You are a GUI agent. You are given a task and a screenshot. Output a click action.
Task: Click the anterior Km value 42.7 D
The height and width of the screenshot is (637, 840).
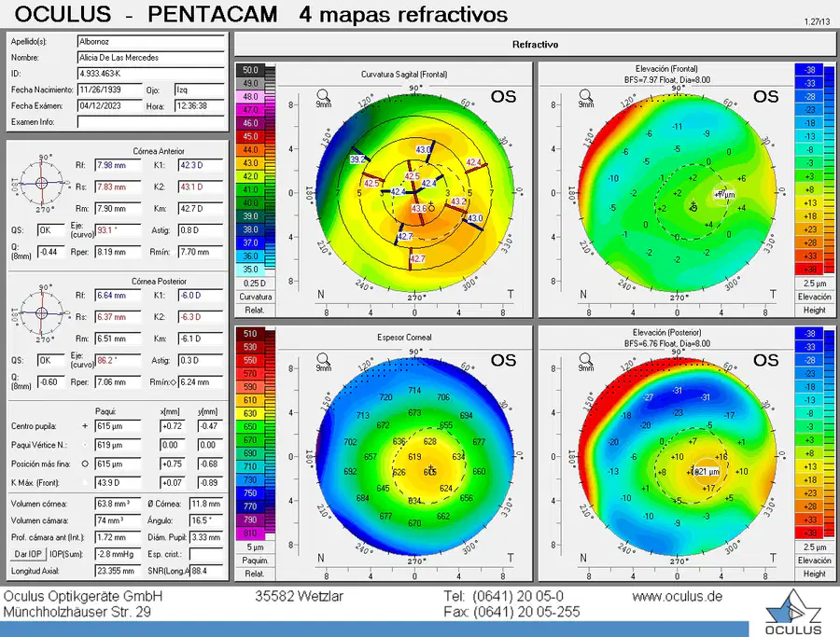pos(201,209)
